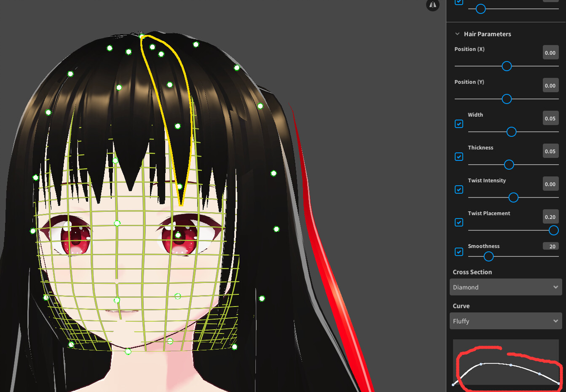
Task: Click the Position (Y) slider handle
Action: pyautogui.click(x=507, y=99)
